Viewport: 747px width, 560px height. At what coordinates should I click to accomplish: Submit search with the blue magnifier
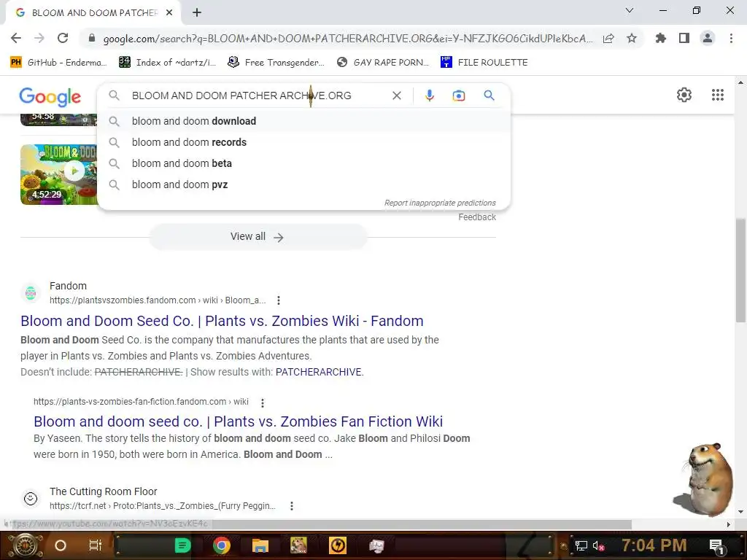(489, 96)
